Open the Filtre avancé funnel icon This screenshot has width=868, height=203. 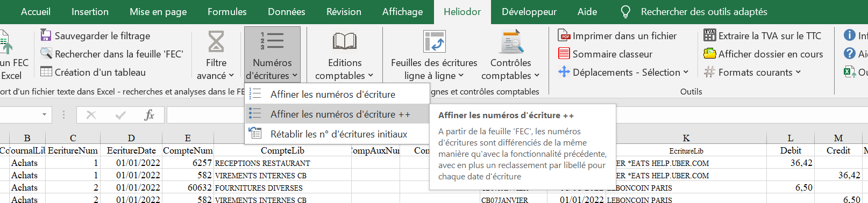click(216, 42)
